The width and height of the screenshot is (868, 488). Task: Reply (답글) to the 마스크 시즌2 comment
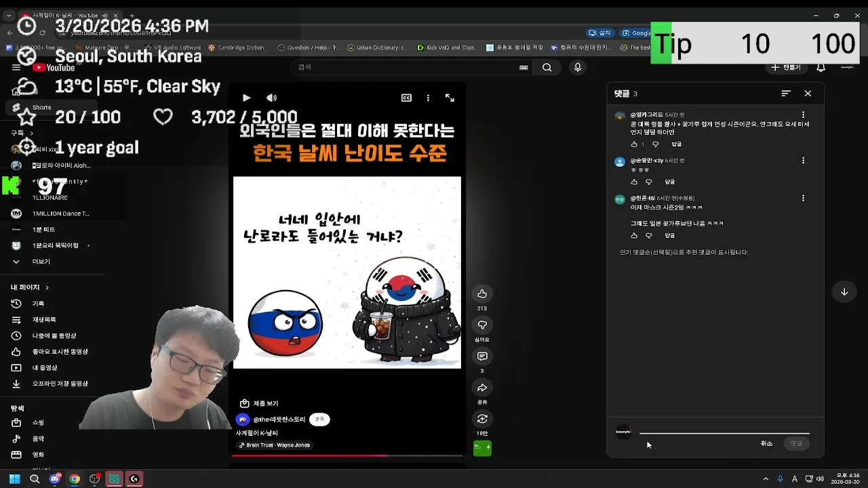670,235
